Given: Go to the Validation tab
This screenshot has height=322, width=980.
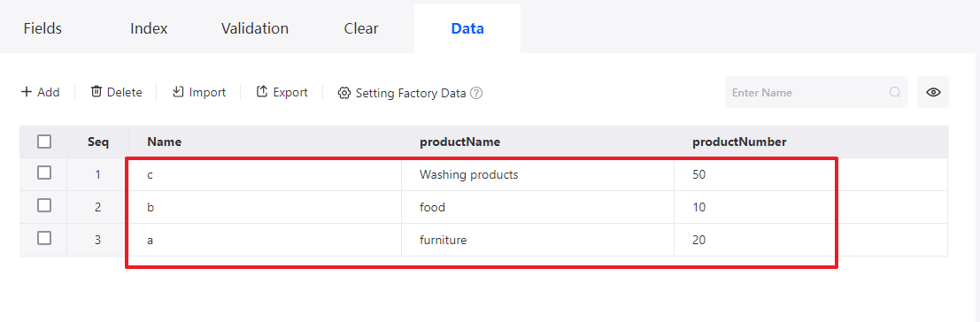Looking at the screenshot, I should [254, 28].
